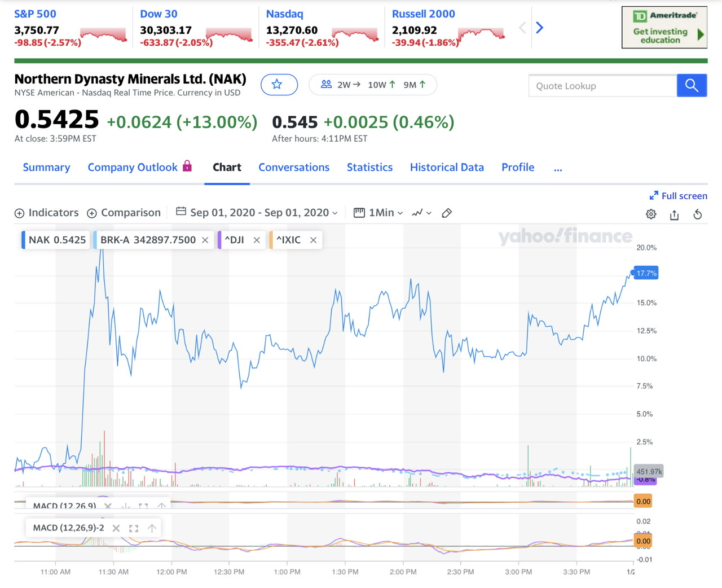Open the Company Outlook tab
This screenshot has height=588, width=722.
[x=133, y=168]
